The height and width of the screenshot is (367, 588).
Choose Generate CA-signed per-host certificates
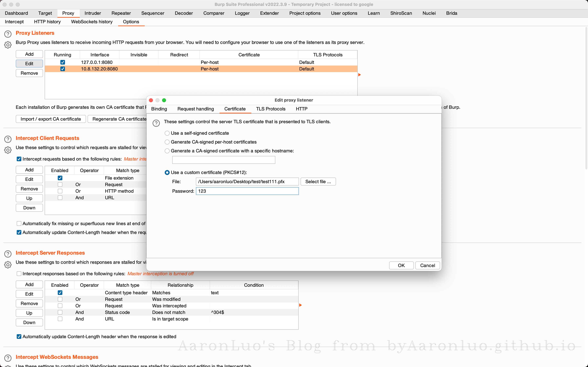click(x=167, y=142)
